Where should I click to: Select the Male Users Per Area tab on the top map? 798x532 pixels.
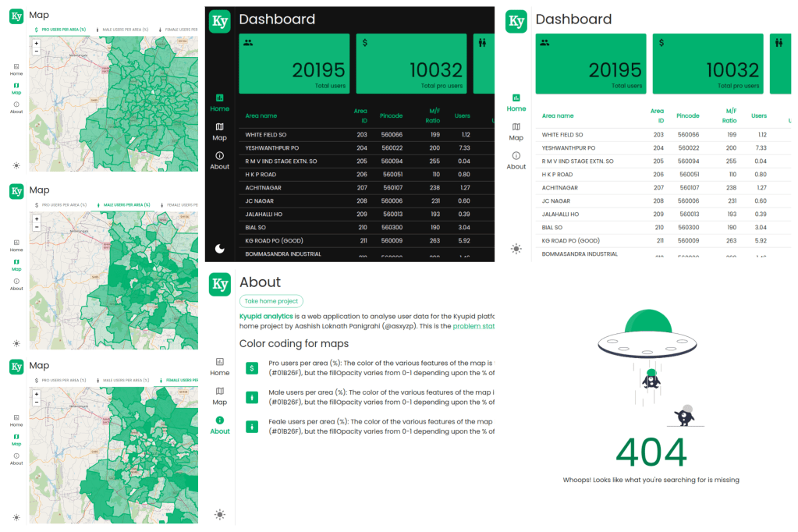click(x=125, y=30)
